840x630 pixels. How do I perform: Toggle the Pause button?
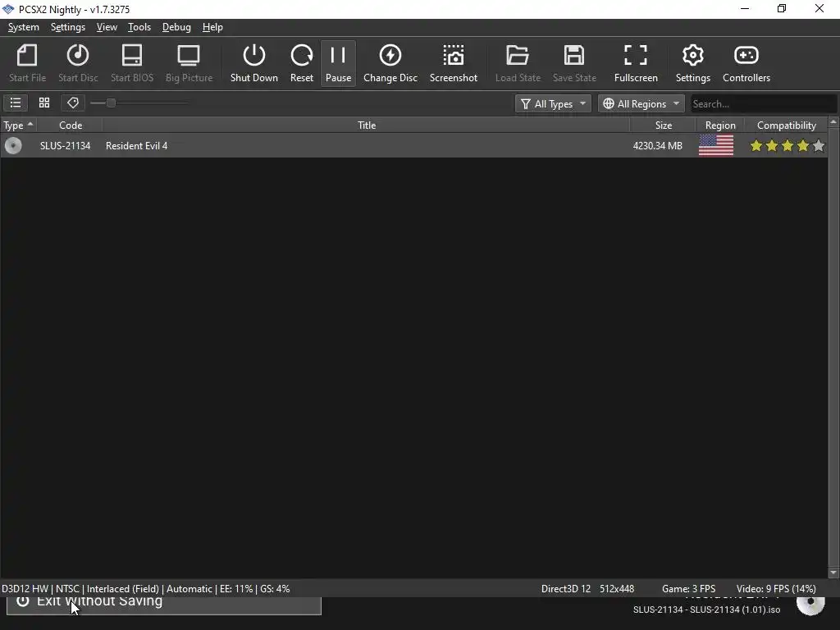tap(338, 63)
